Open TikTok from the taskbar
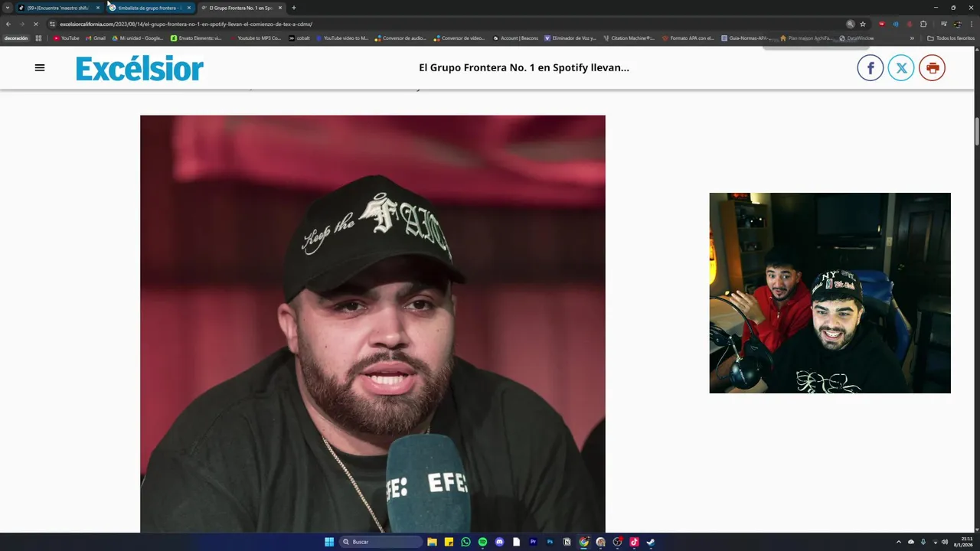Image resolution: width=980 pixels, height=551 pixels. coord(634,542)
